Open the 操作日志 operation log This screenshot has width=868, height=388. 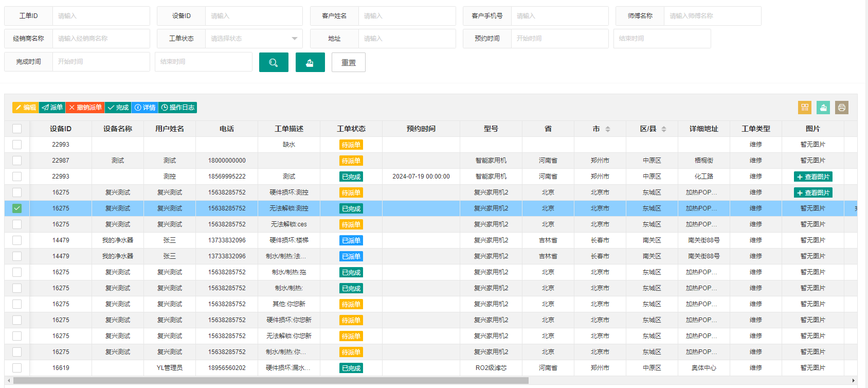coord(178,108)
